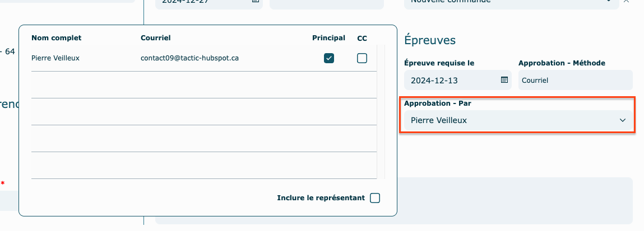
Task: Click Pierre Veilleux contact name
Action: [55, 58]
